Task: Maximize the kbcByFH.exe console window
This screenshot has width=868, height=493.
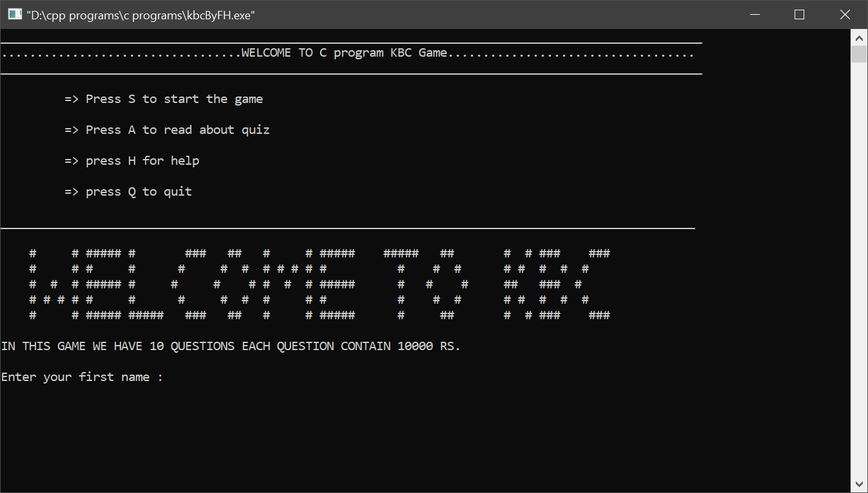Action: coord(799,14)
